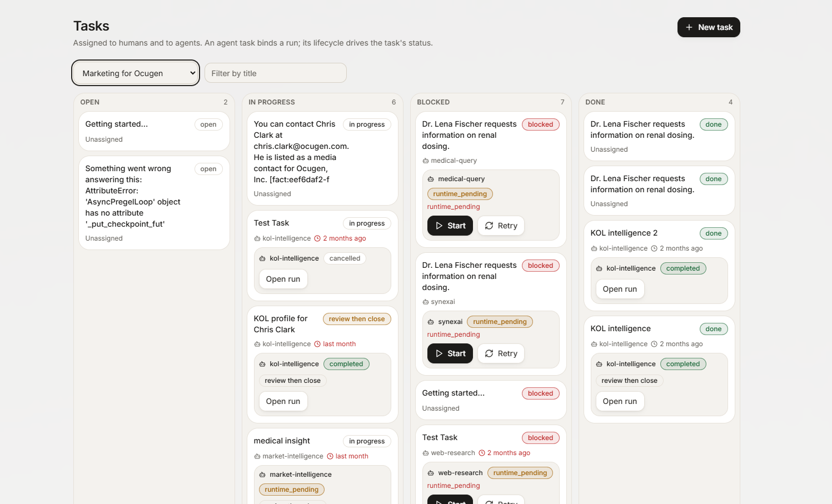This screenshot has height=504, width=832.
Task: Click runtime_pending badge next to synexai
Action: point(500,322)
